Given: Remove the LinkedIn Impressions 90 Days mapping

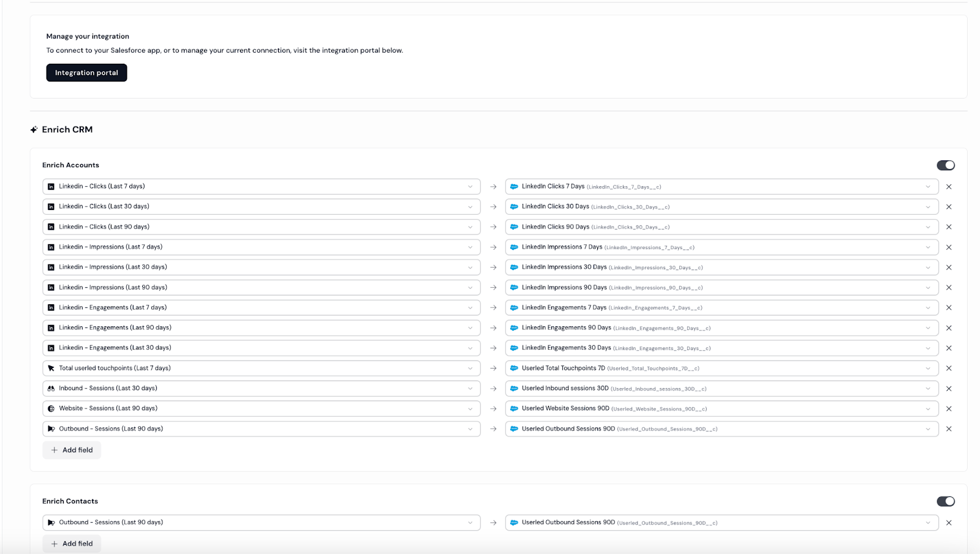Looking at the screenshot, I should tap(949, 288).
